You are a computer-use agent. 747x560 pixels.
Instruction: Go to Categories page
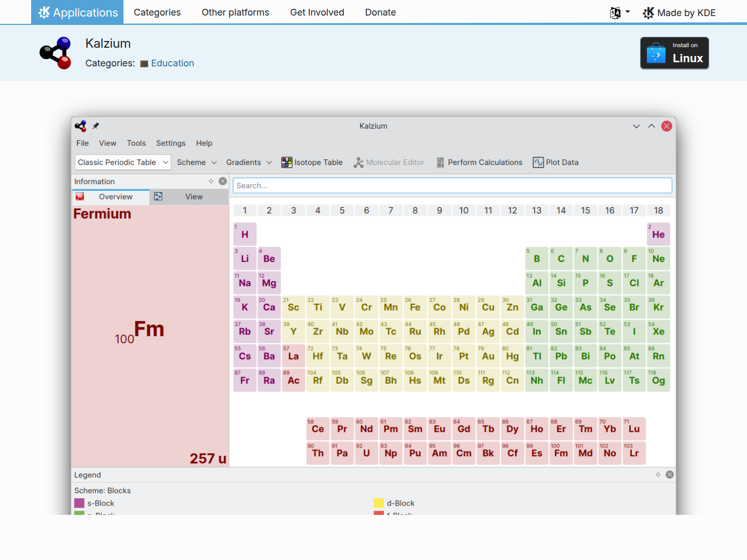pyautogui.click(x=157, y=12)
